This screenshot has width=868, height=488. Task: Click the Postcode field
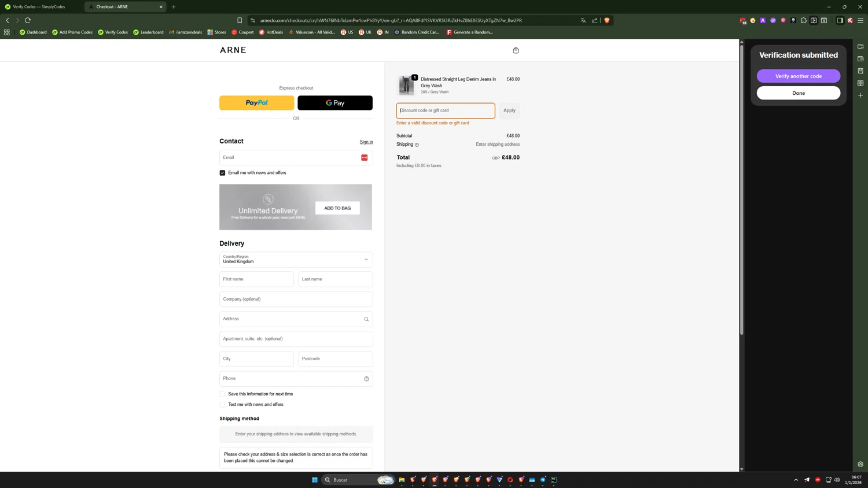coord(336,359)
